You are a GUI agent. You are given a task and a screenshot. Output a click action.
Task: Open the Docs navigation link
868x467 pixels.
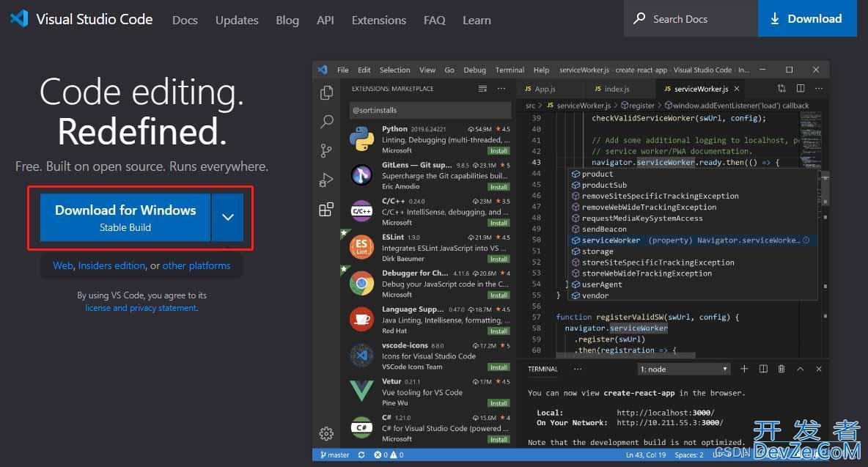coord(185,20)
